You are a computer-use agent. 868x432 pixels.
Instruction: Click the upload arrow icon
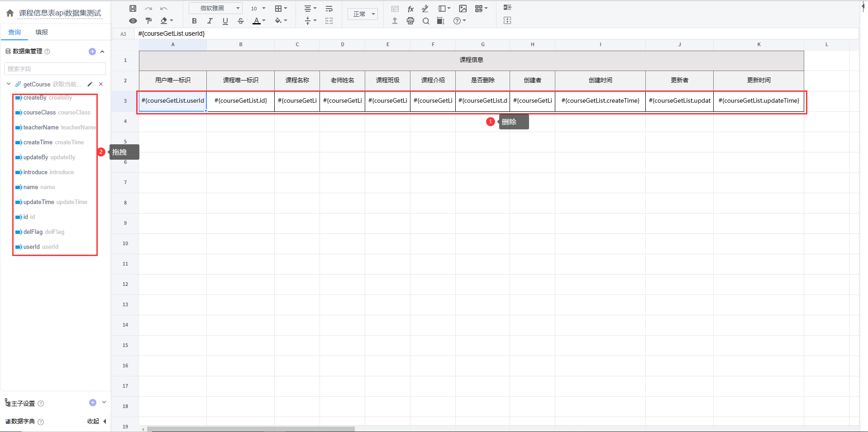[x=395, y=21]
